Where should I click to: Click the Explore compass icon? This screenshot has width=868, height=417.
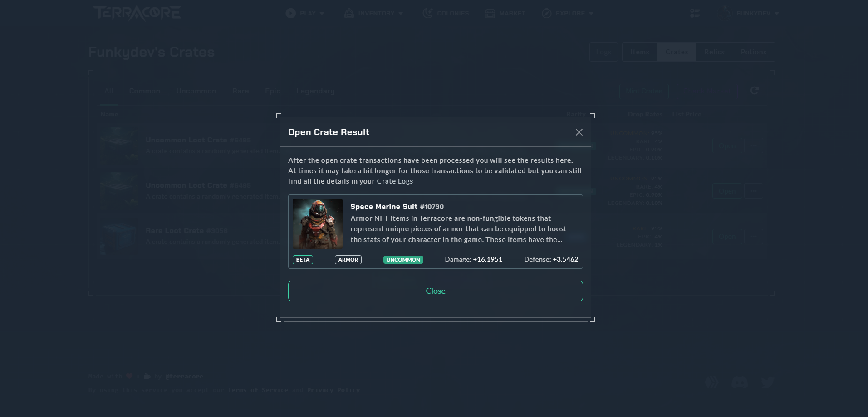pos(547,13)
